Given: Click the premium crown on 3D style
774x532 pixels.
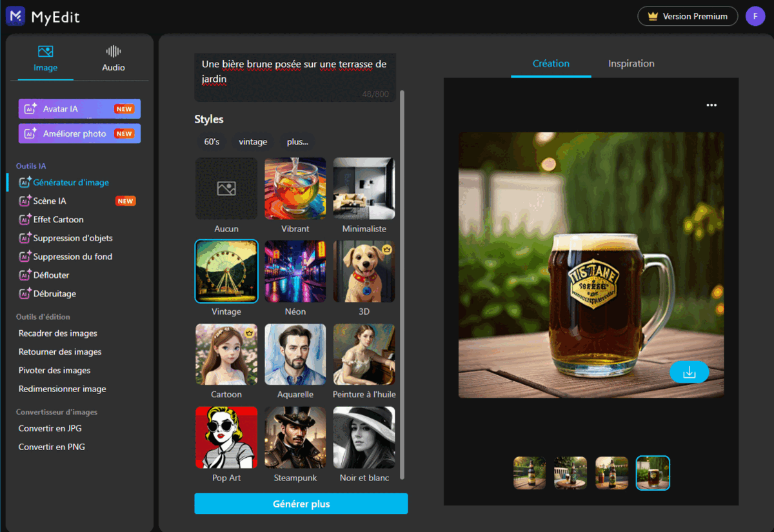Looking at the screenshot, I should (x=388, y=249).
